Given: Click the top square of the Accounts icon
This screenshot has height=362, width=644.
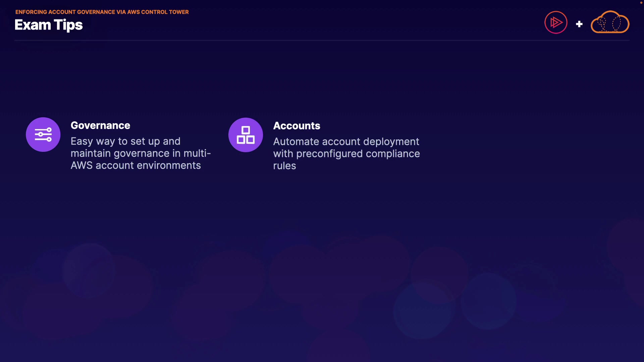Looking at the screenshot, I should tap(246, 130).
